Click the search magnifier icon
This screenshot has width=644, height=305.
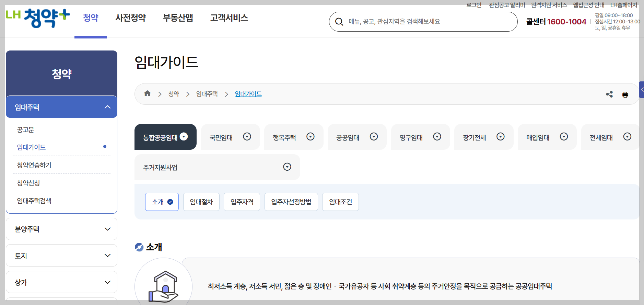click(339, 22)
